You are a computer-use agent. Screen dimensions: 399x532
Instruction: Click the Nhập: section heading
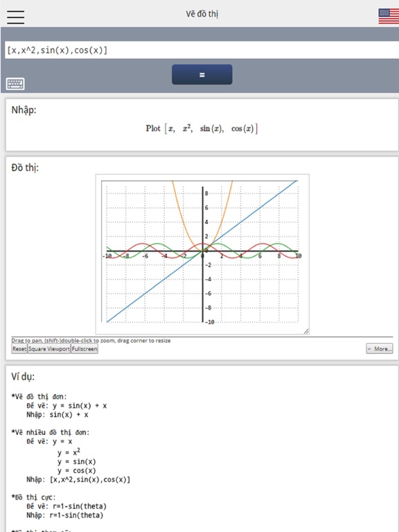24,110
